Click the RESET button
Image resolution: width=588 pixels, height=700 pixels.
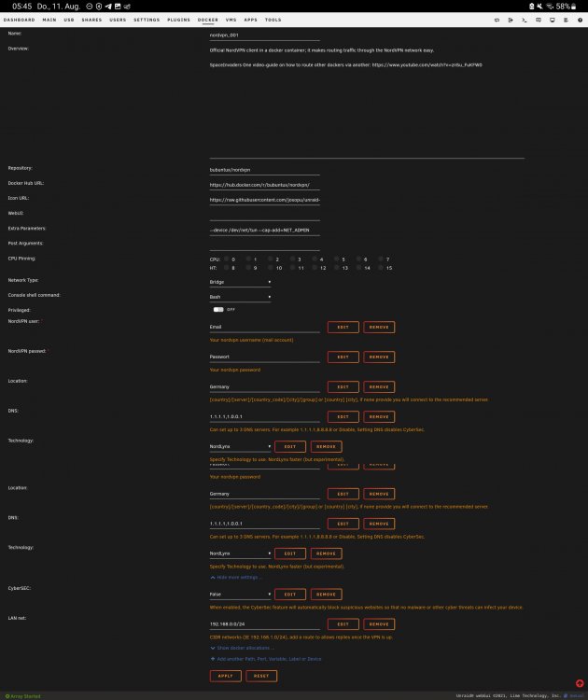[x=261, y=676]
